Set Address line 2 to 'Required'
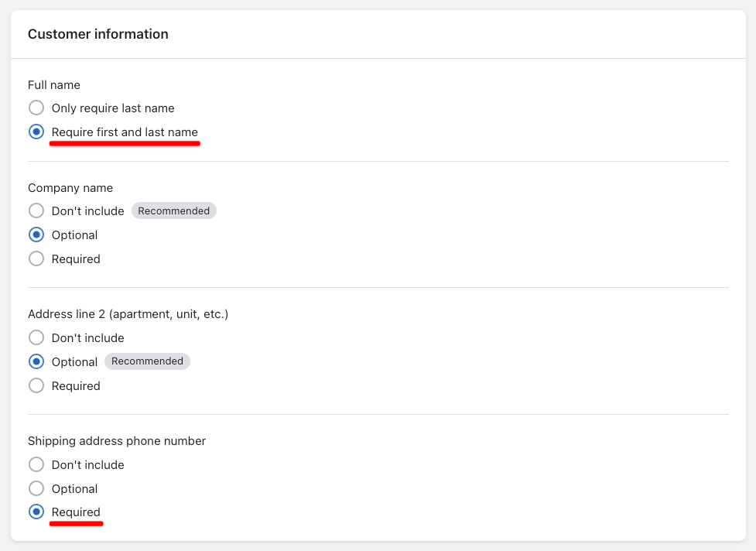 (36, 385)
